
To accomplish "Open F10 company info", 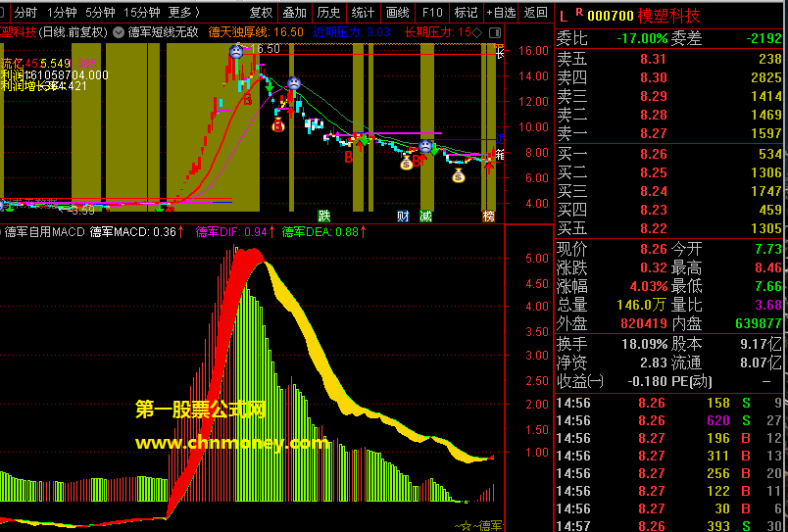I will 432,12.
